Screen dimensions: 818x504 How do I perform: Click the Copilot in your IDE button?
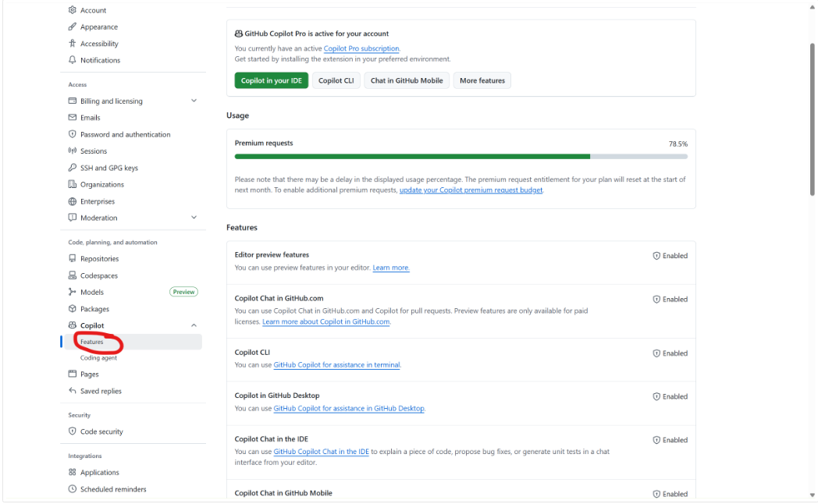pyautogui.click(x=272, y=80)
